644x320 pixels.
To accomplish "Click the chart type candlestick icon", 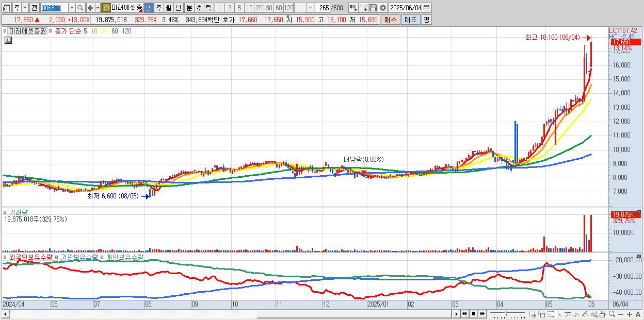I will point(353,8).
